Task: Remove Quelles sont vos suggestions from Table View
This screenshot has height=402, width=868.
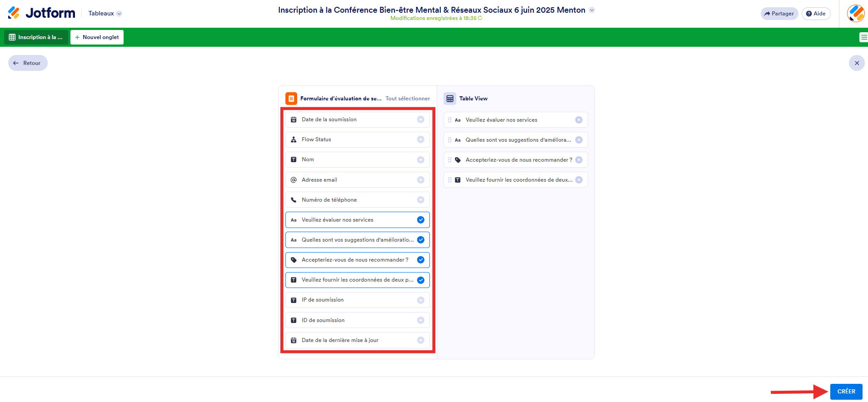Action: coord(579,140)
